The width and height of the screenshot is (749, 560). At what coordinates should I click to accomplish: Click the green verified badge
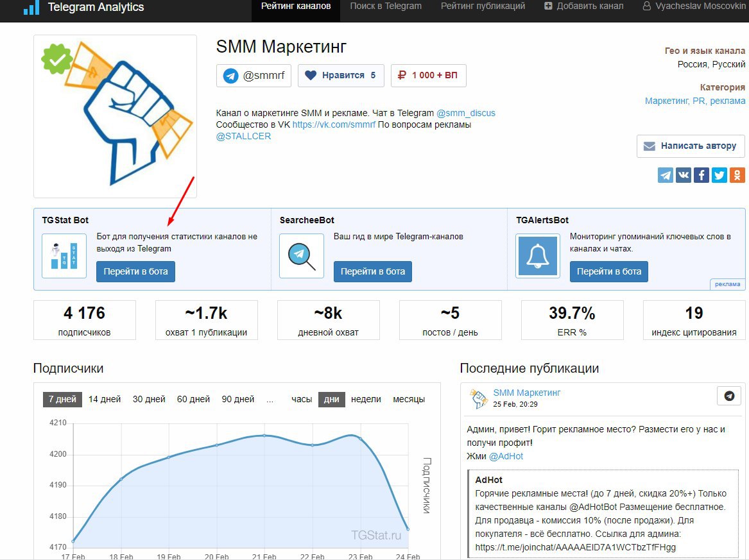(x=57, y=59)
